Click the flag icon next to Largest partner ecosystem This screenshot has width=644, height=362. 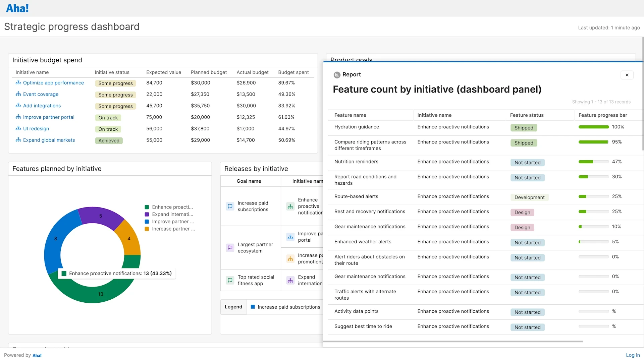click(x=230, y=248)
